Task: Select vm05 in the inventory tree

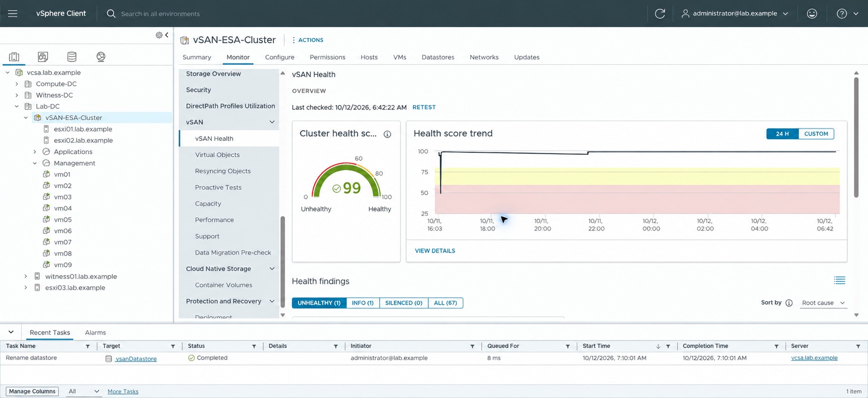Action: click(x=62, y=219)
